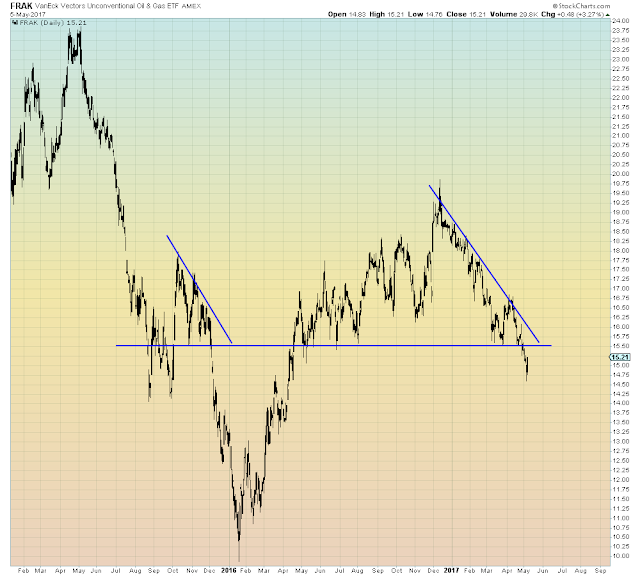Viewport: 640px width, 576px height.
Task: Click the Close value in the header
Action: tap(477, 14)
